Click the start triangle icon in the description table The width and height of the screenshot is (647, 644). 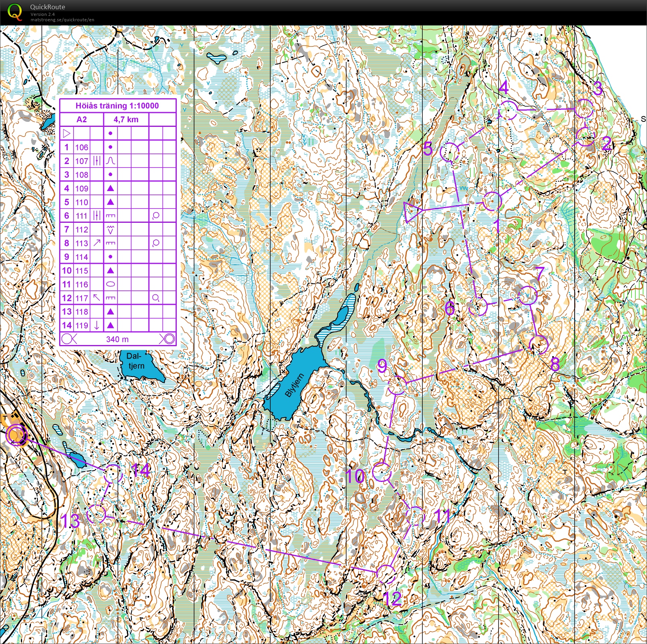[67, 133]
